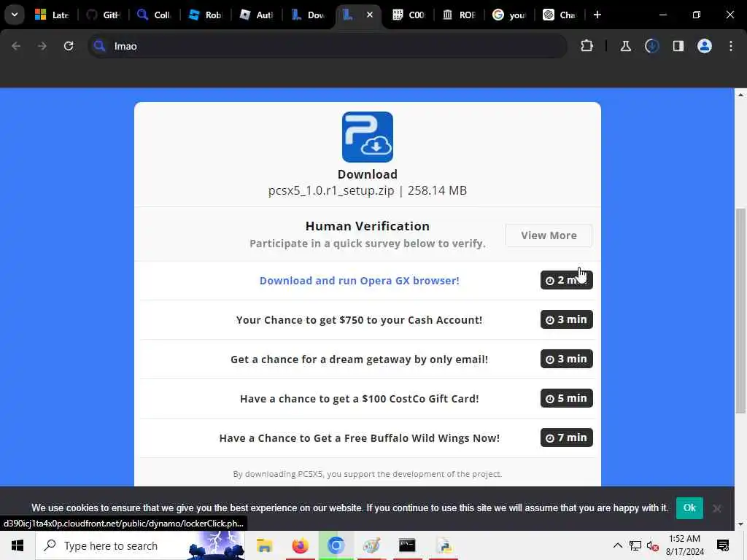
Task: Click the 5 min time badge
Action: 566,398
